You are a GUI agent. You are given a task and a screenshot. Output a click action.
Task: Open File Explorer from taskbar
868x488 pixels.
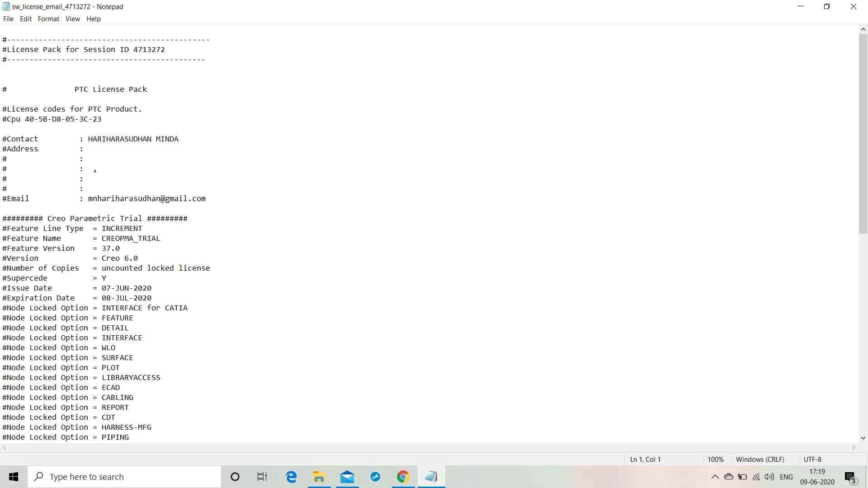319,477
